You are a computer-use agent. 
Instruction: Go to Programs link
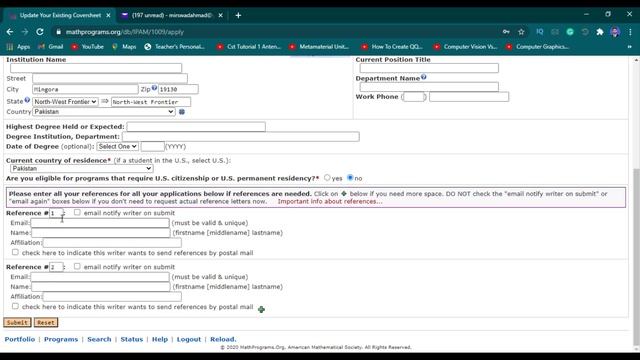click(61, 339)
